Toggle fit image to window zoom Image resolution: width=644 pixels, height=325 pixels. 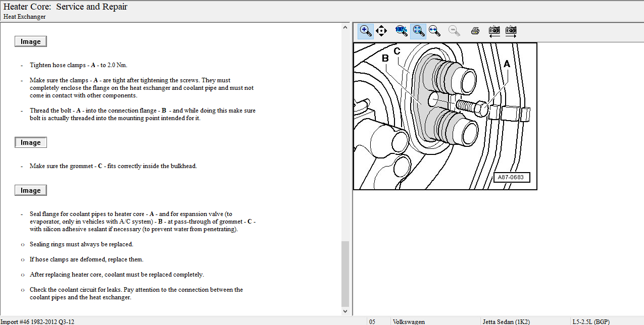pyautogui.click(x=418, y=31)
